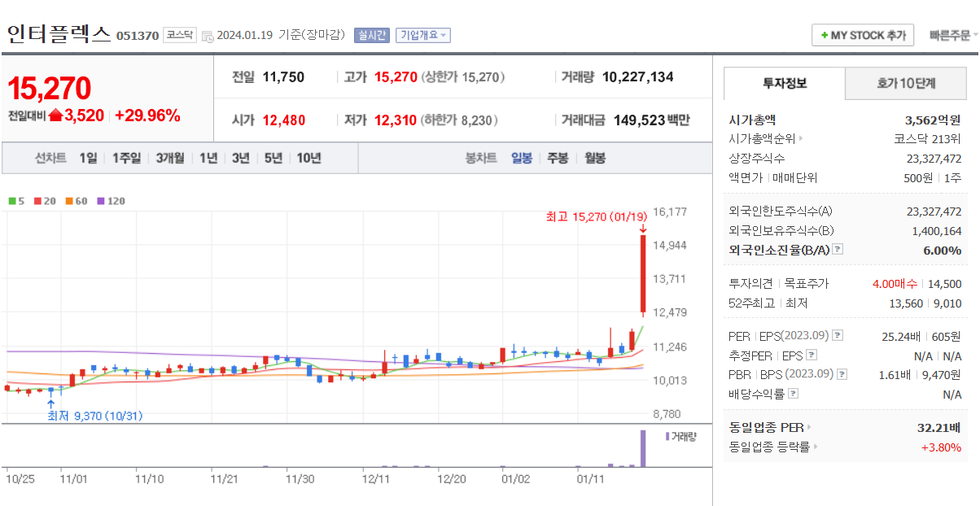
Task: Click the 저가 value 12,310
Action: 396,120
